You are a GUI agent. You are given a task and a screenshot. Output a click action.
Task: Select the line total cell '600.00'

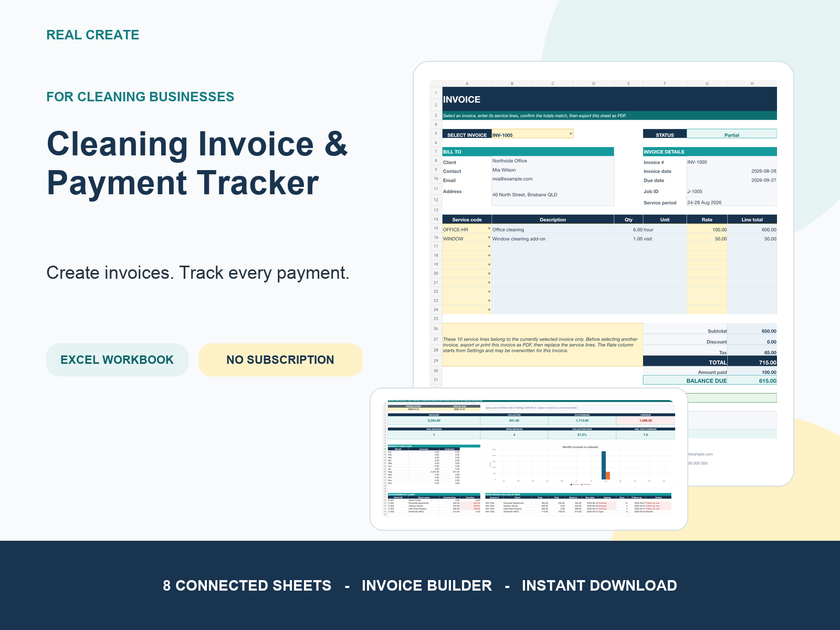point(752,229)
